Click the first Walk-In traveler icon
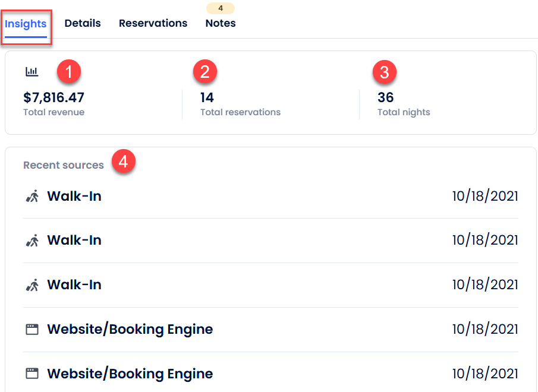This screenshot has height=392, width=538. point(32,196)
